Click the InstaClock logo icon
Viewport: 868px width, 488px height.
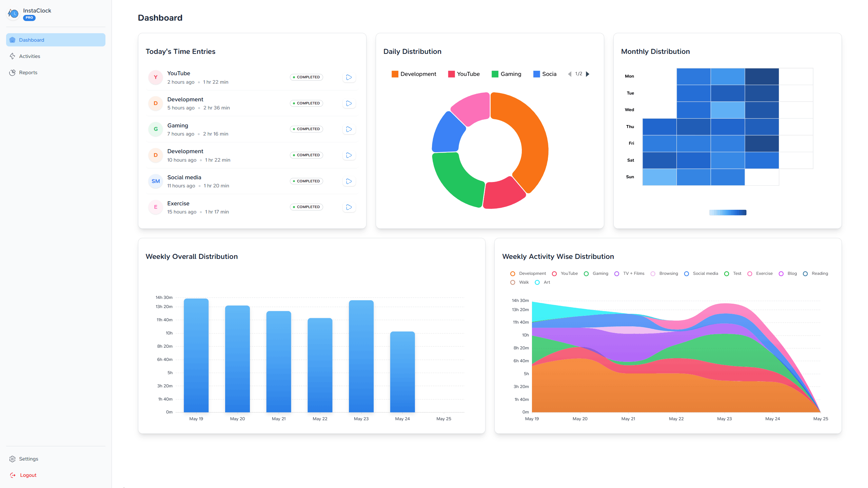(13, 14)
